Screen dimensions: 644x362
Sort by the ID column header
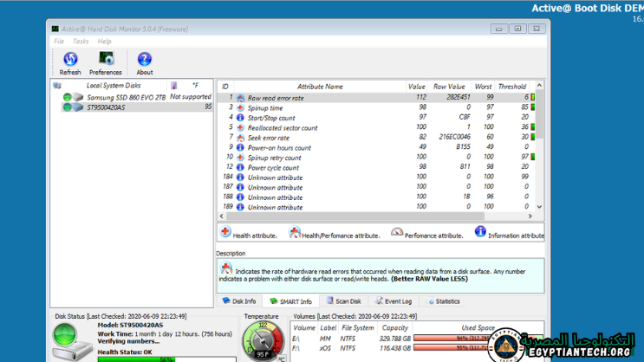click(225, 87)
